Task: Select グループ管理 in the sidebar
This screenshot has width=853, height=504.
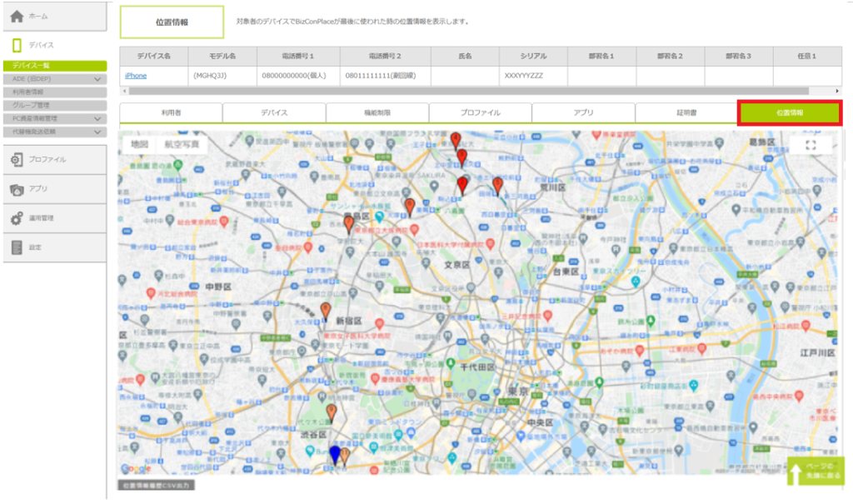Action: pos(53,106)
